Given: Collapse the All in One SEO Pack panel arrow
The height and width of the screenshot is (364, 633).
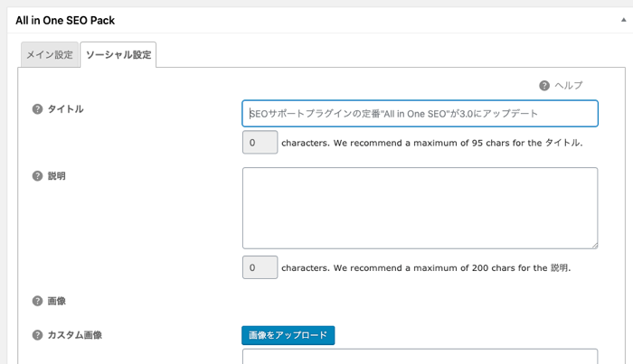Looking at the screenshot, I should (623, 20).
